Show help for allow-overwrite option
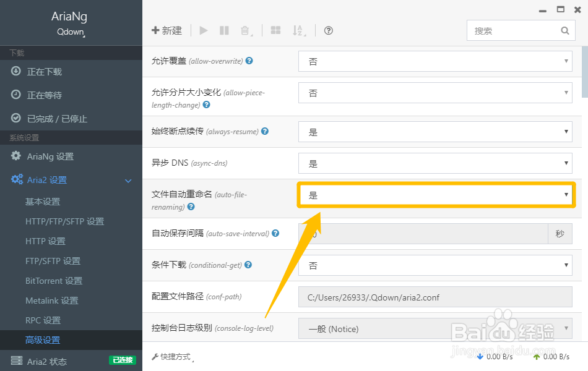 click(249, 61)
